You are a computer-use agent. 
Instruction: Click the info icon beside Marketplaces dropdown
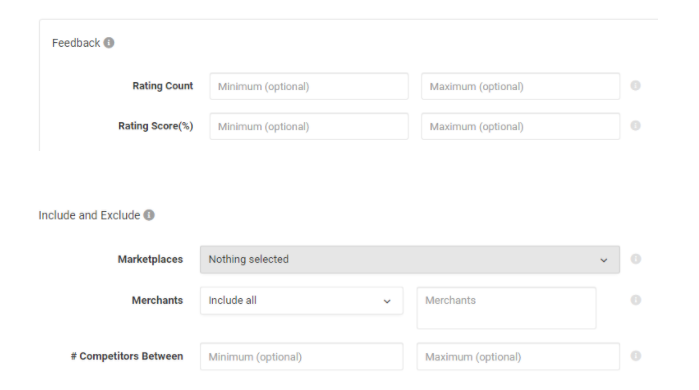636,259
